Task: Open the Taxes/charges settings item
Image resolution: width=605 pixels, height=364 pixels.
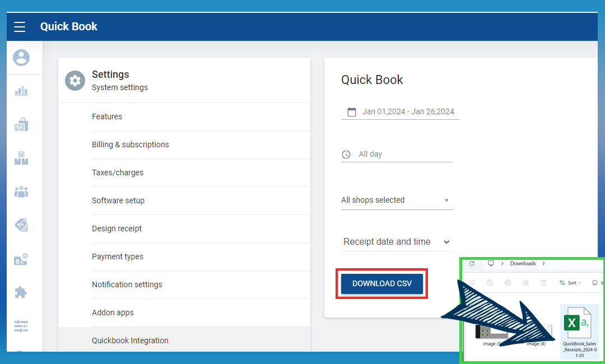Action: click(x=118, y=172)
